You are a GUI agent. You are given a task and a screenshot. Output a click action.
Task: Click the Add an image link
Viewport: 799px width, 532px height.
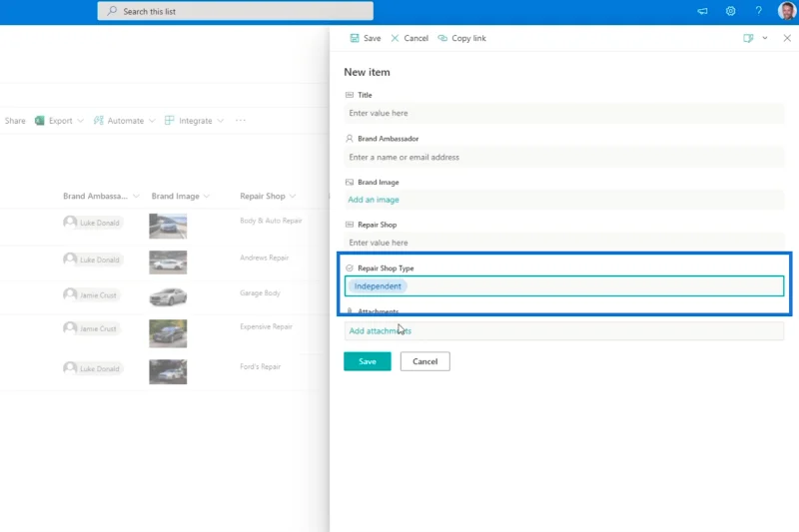click(374, 200)
